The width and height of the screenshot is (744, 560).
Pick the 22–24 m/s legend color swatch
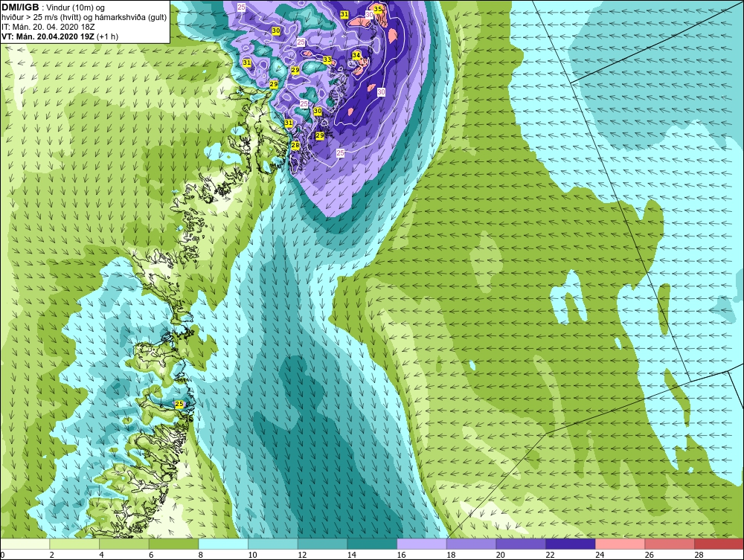pyautogui.click(x=571, y=544)
